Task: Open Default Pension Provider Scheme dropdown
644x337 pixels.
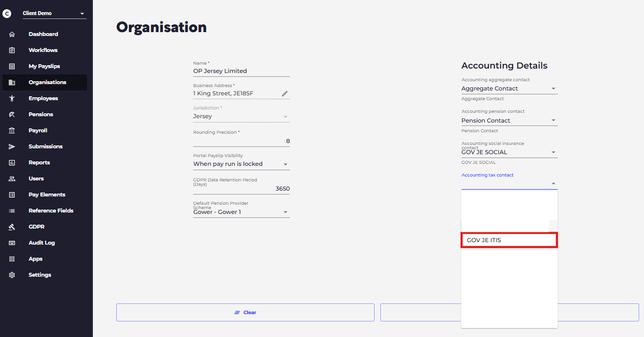Action: [241, 212]
